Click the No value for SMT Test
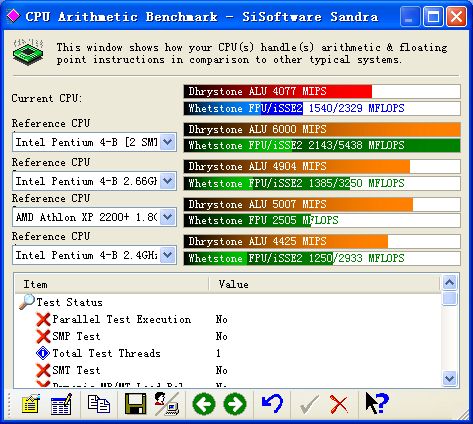 tap(221, 370)
